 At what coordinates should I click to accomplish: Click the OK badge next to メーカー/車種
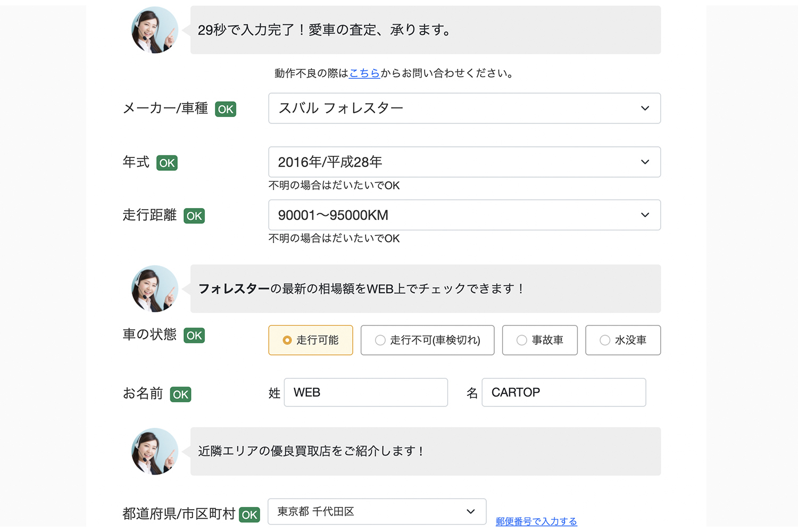tap(226, 109)
